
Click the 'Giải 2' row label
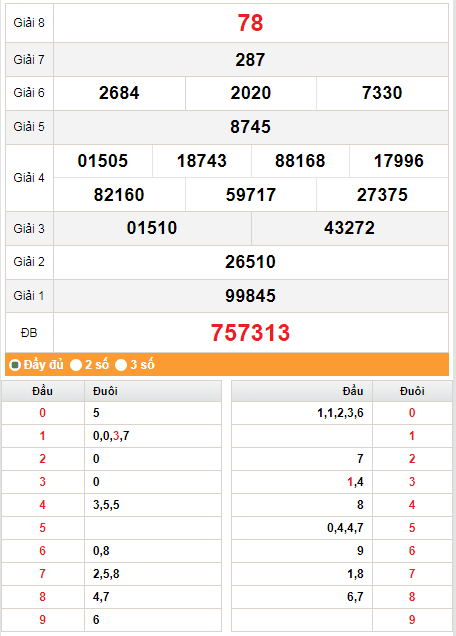tap(29, 262)
